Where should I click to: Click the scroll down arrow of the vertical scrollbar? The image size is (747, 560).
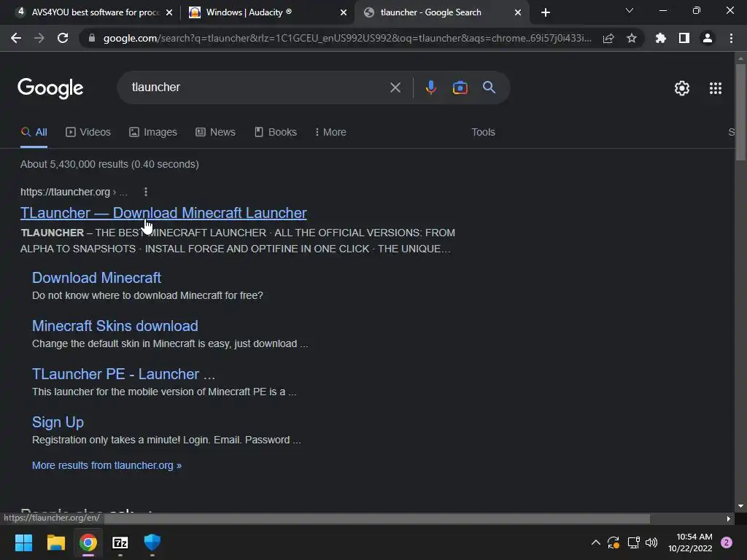coord(740,506)
